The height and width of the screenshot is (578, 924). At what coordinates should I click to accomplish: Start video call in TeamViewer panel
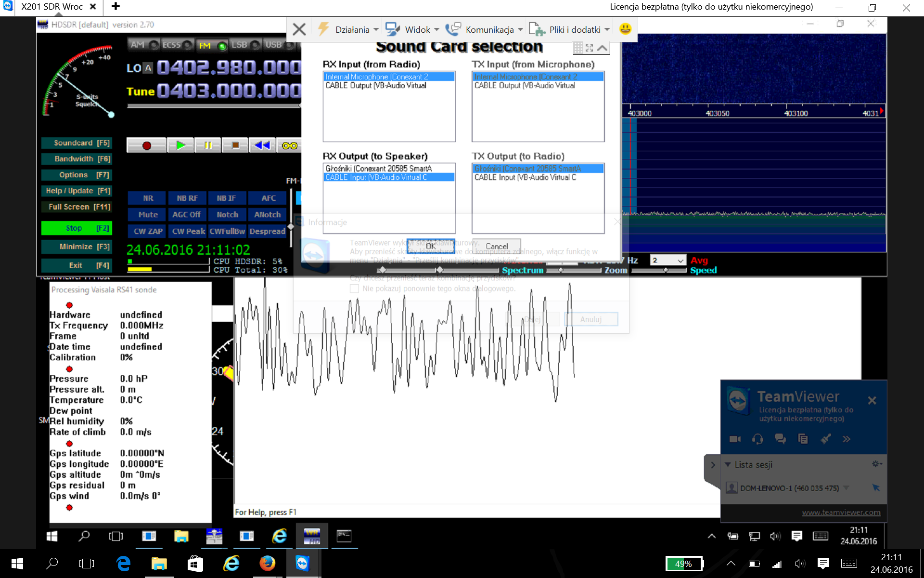tap(735, 439)
